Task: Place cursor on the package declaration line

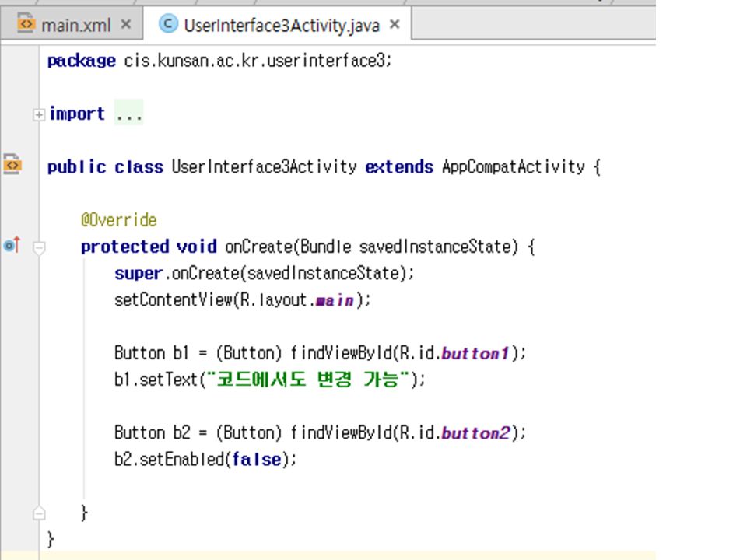Action: coord(218,61)
